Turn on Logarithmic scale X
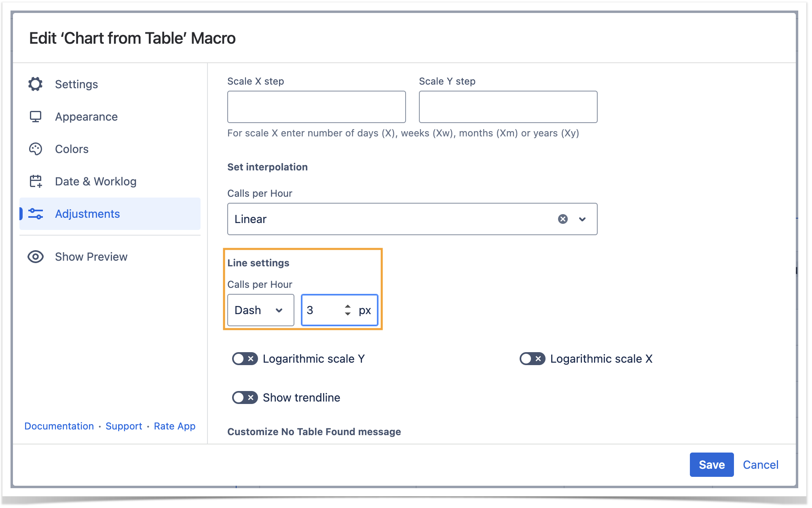This screenshot has height=508, width=812. 532,359
